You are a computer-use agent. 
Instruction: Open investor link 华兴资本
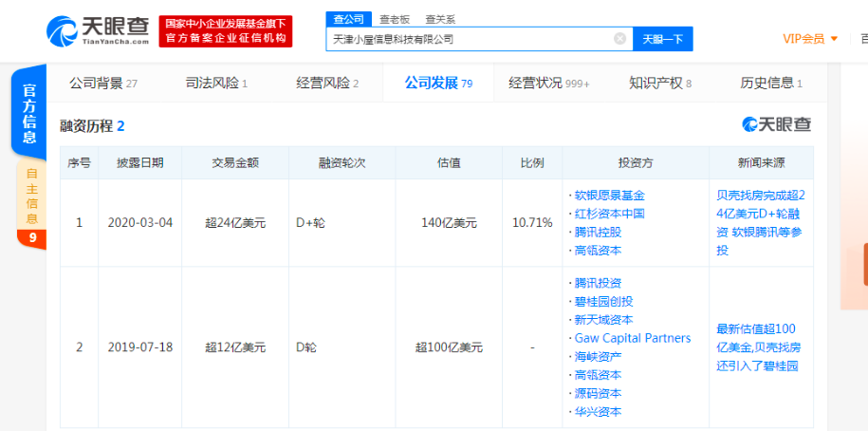pos(598,412)
